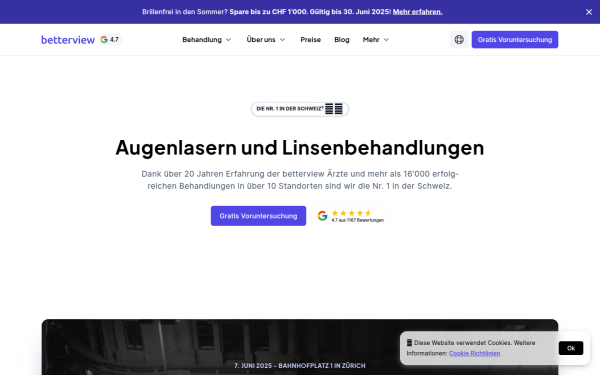Click the chevron next to Über uns
Image resolution: width=600 pixels, height=375 pixels.
coord(282,40)
